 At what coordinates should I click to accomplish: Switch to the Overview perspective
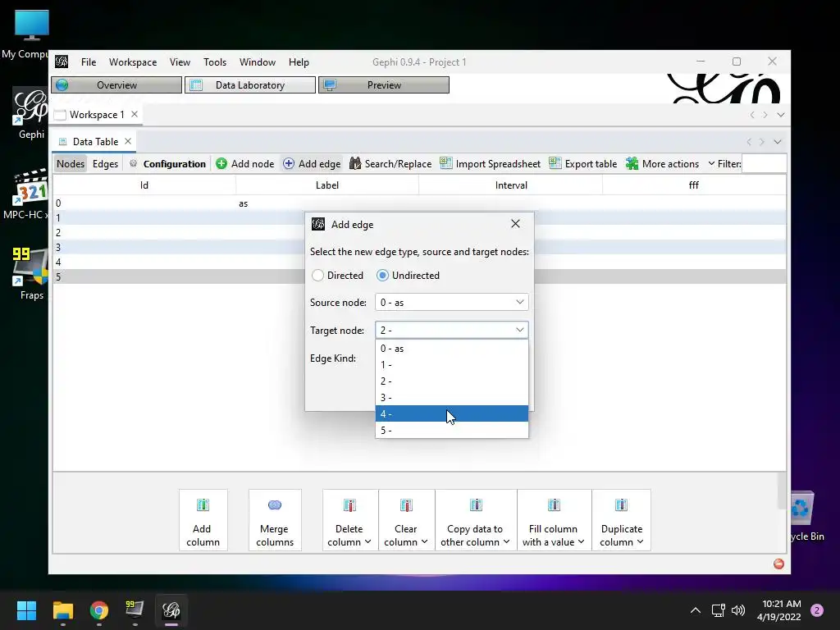(x=116, y=85)
